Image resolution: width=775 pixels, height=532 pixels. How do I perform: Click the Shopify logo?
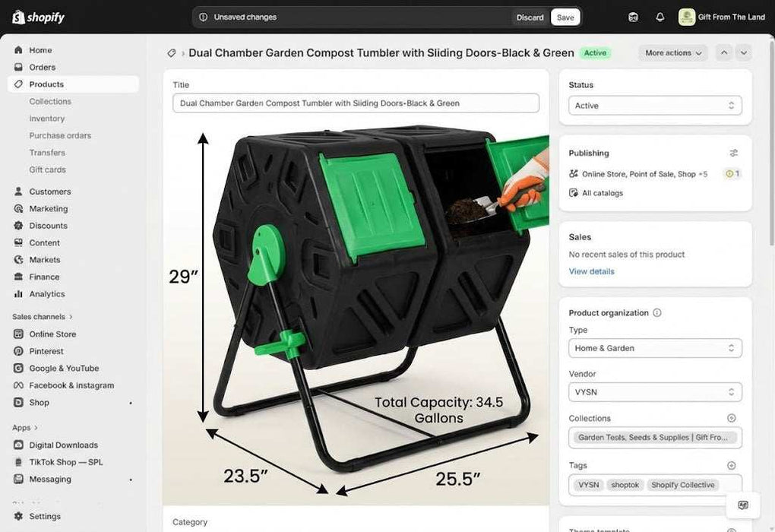(38, 17)
